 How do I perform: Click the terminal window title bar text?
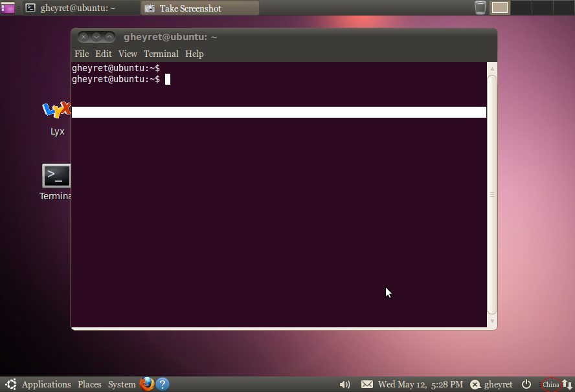[x=170, y=37]
